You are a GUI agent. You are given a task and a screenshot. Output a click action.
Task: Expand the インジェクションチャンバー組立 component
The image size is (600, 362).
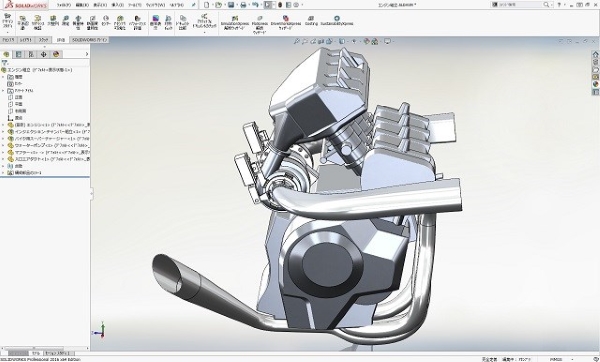[x=3, y=132]
